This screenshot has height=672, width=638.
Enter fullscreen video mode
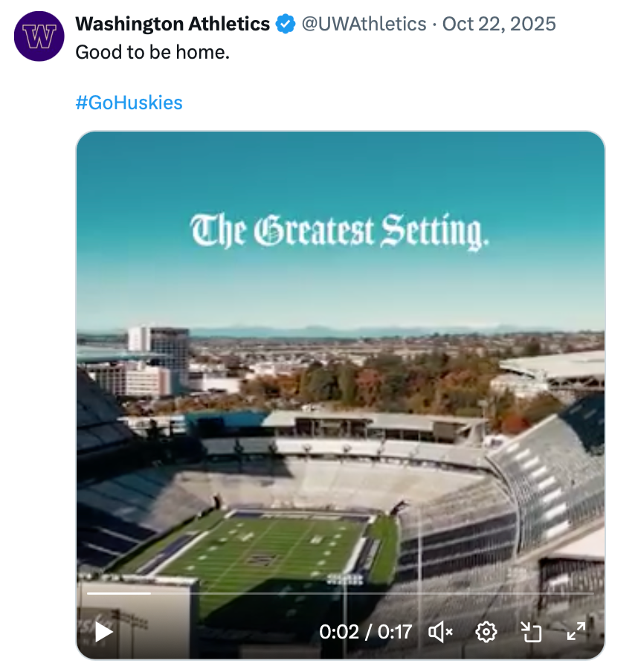click(576, 632)
